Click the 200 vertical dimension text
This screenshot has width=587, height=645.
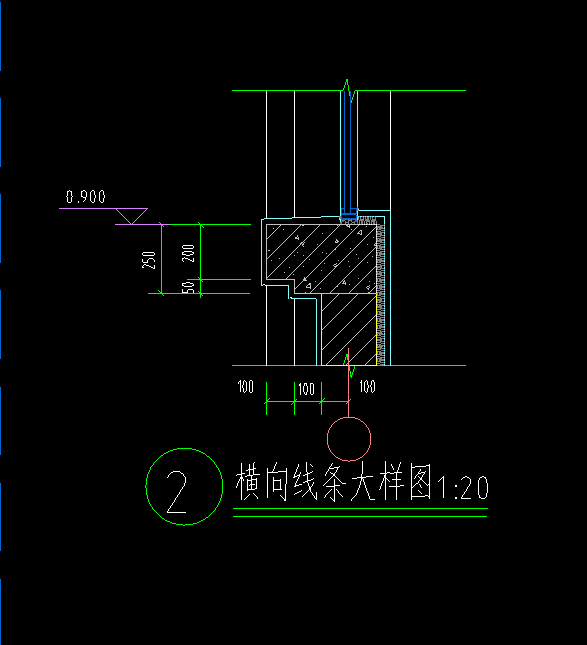(188, 253)
